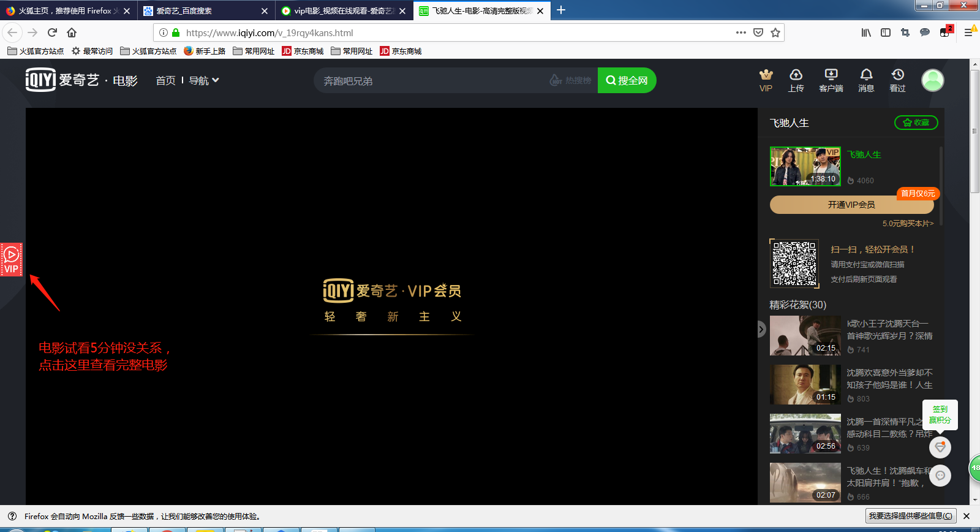The height and width of the screenshot is (532, 980).
Task: Open a new browser tab
Action: (561, 10)
